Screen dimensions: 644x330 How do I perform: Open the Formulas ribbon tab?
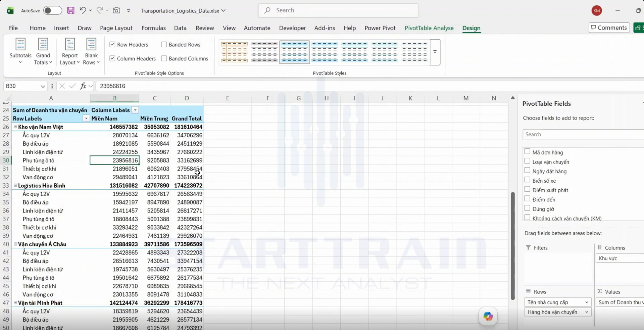(x=153, y=28)
